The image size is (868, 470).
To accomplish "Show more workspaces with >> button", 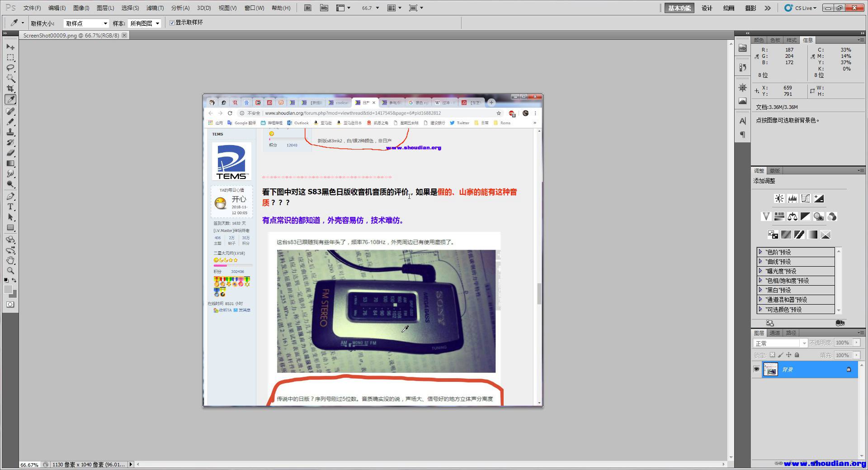I will coord(768,8).
